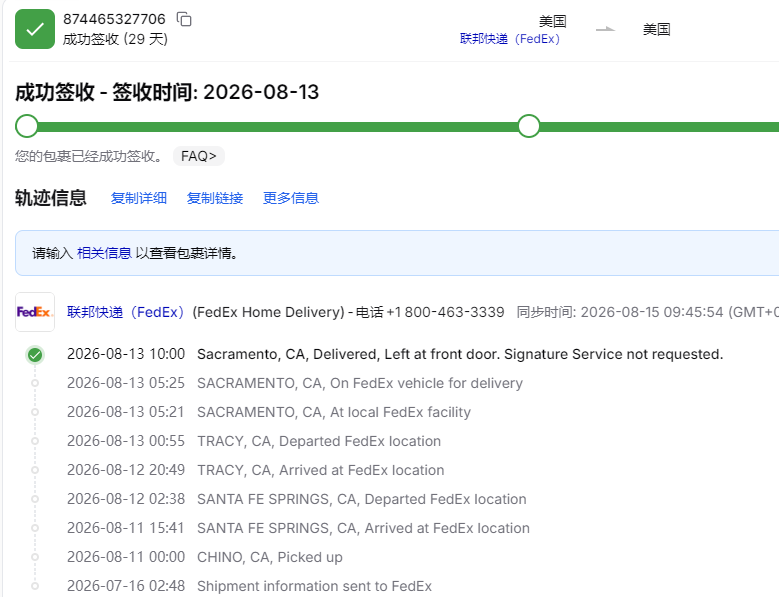Select SANTA FE SPRINGS Departed FedEx location
Screen dimensions: 779x597
(362, 499)
